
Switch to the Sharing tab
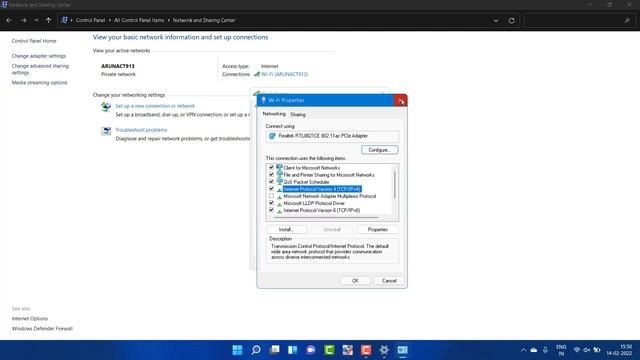[298, 115]
